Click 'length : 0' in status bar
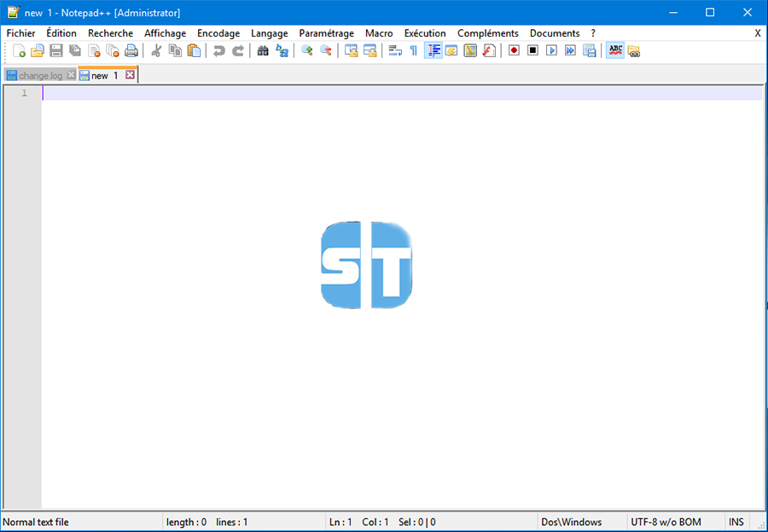This screenshot has width=768, height=532. coord(186,522)
